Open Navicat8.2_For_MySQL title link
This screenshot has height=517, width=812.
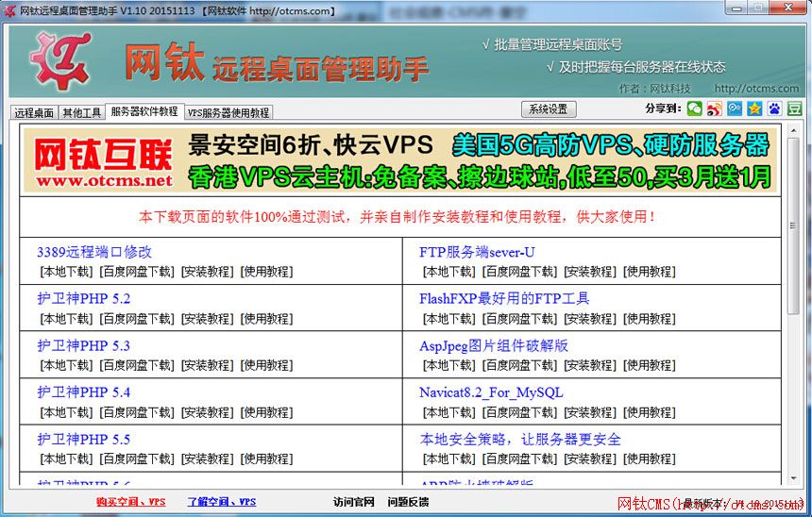pos(491,392)
